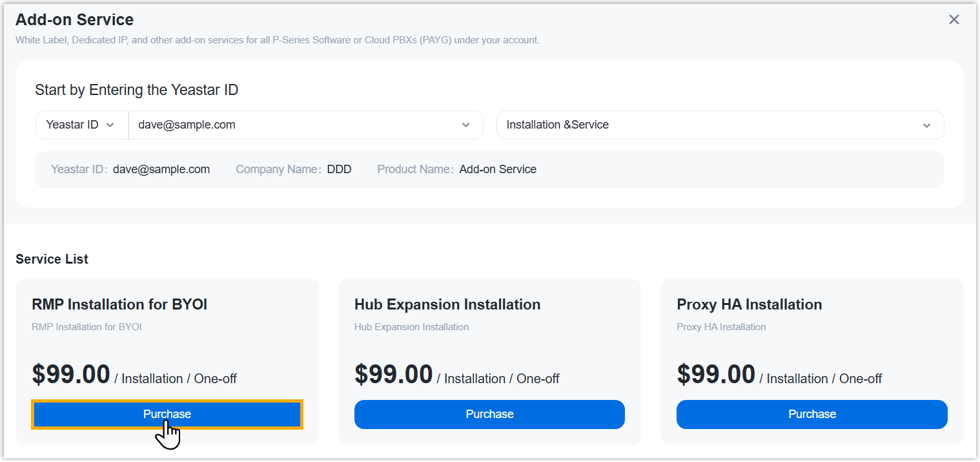Select the RMP Installation for BYOI card title

[119, 304]
